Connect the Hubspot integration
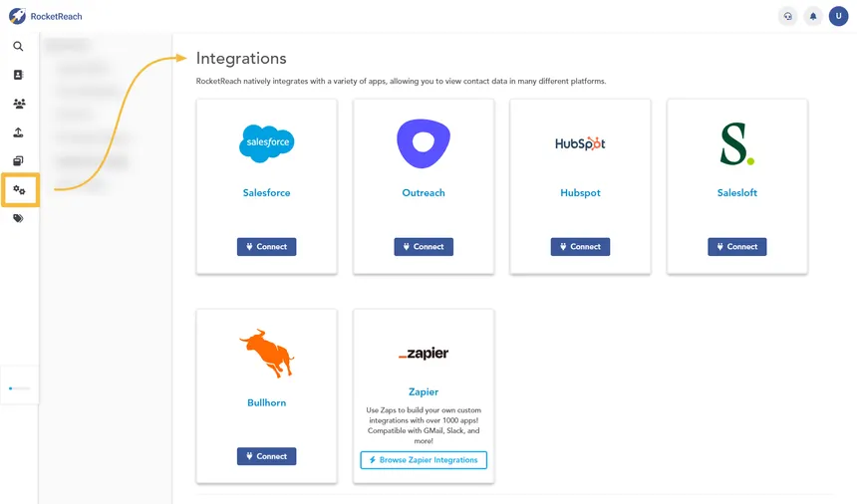The image size is (857, 504). [x=580, y=247]
